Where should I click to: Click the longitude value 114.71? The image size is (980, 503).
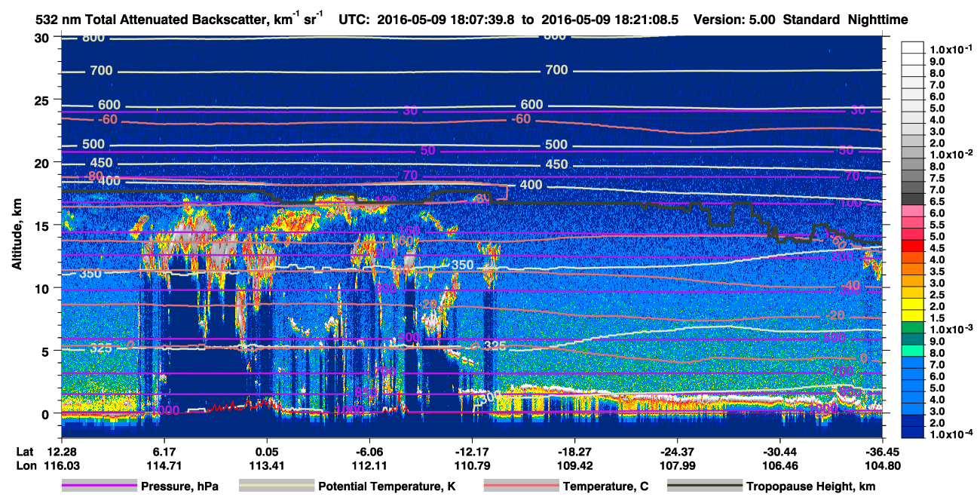coord(164,465)
